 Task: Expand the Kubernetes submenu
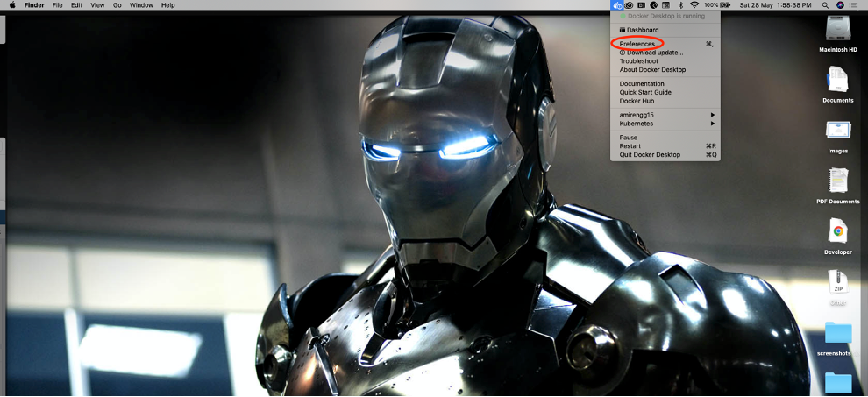coord(665,124)
